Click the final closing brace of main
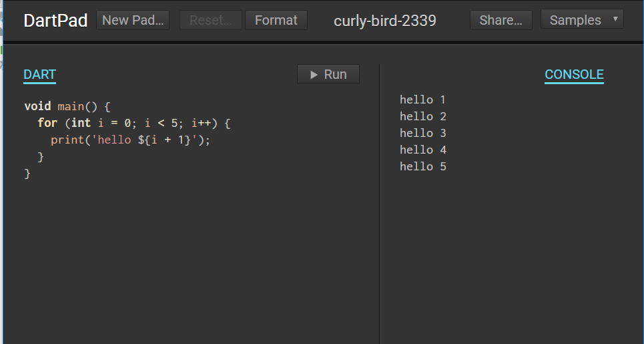Screen dimensions: 644x344 (x=27, y=174)
